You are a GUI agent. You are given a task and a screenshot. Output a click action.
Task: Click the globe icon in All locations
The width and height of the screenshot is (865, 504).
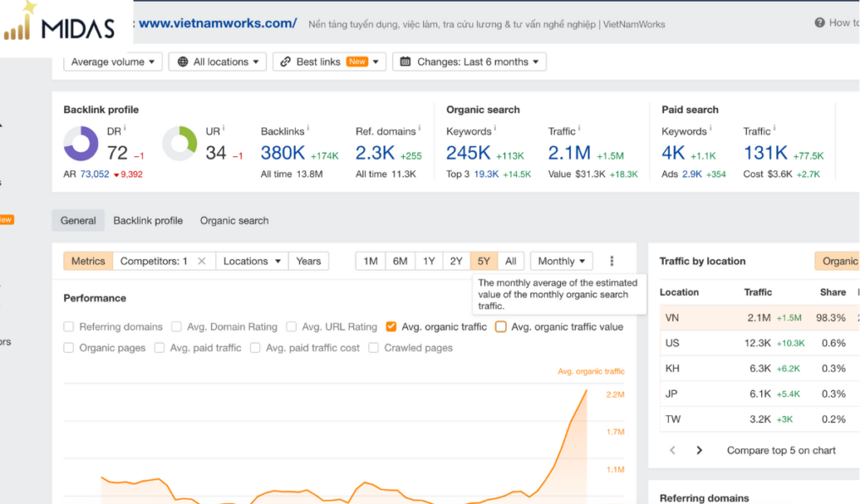[x=182, y=62]
